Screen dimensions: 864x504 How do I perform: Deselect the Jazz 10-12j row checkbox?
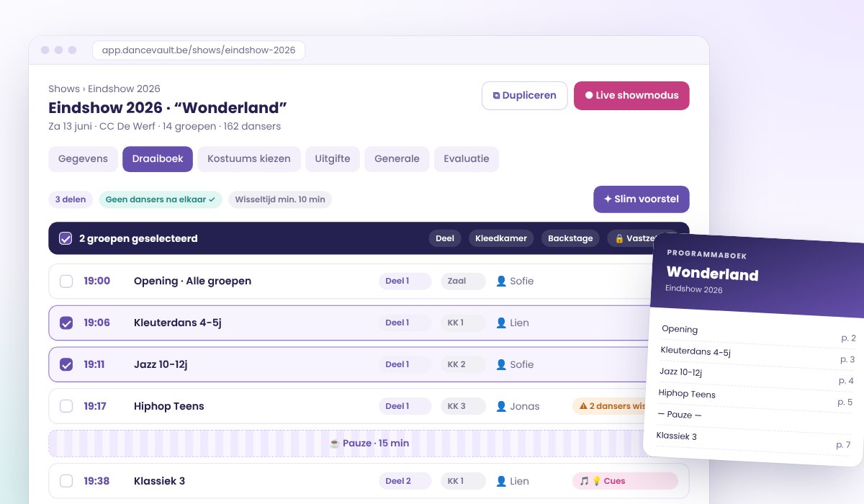click(66, 365)
